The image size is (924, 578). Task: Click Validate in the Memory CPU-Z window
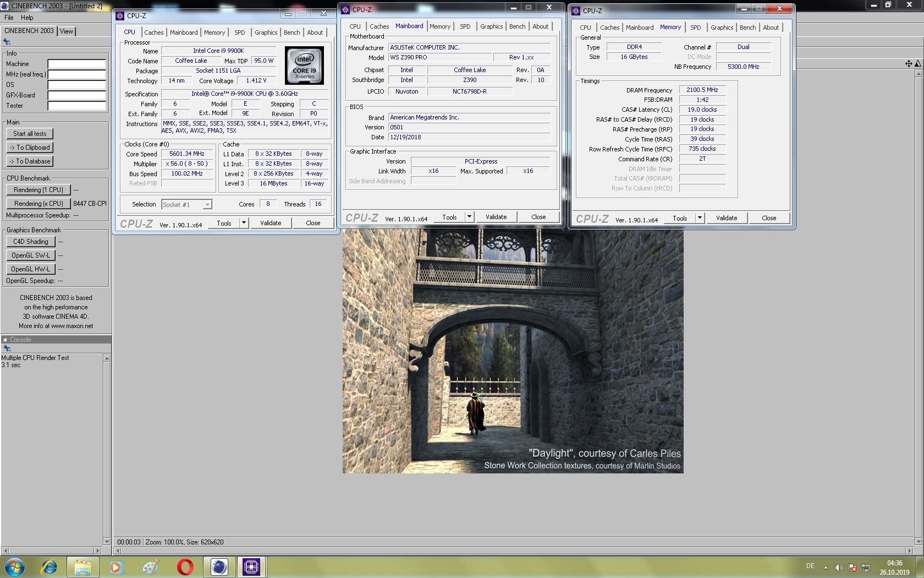point(727,218)
